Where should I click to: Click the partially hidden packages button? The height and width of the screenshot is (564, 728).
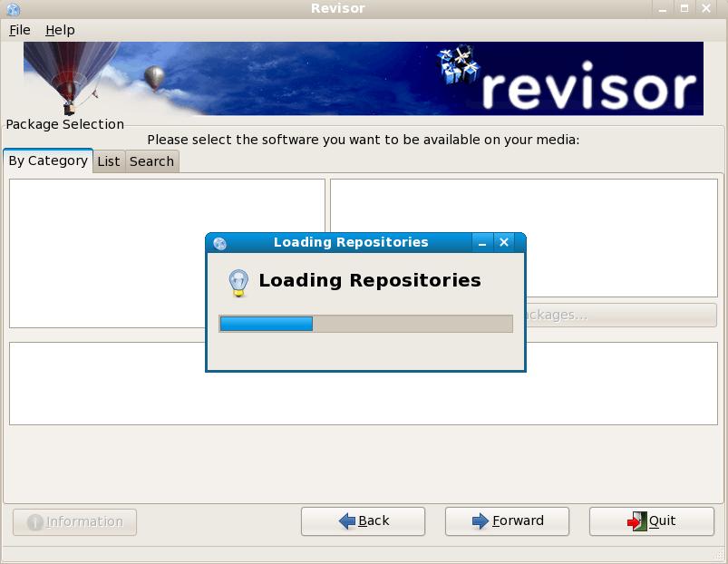(621, 316)
